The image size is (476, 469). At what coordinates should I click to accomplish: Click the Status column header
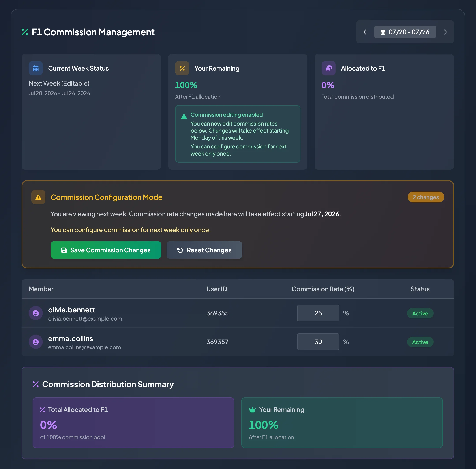click(x=420, y=289)
